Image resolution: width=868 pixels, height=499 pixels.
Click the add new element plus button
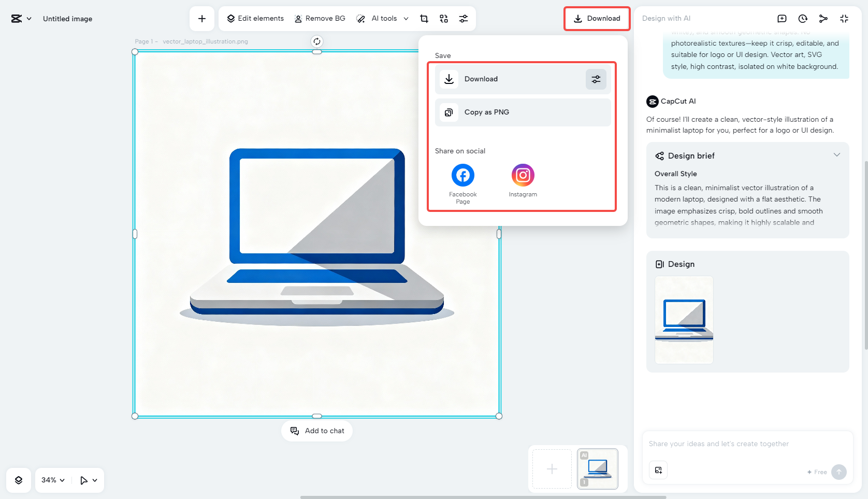[x=202, y=19]
